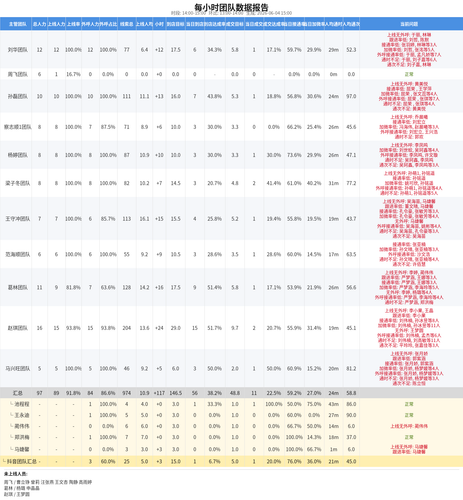463x500 pixels.
Task: Click the 梁子冬团队 team name cell
Action: (18, 183)
